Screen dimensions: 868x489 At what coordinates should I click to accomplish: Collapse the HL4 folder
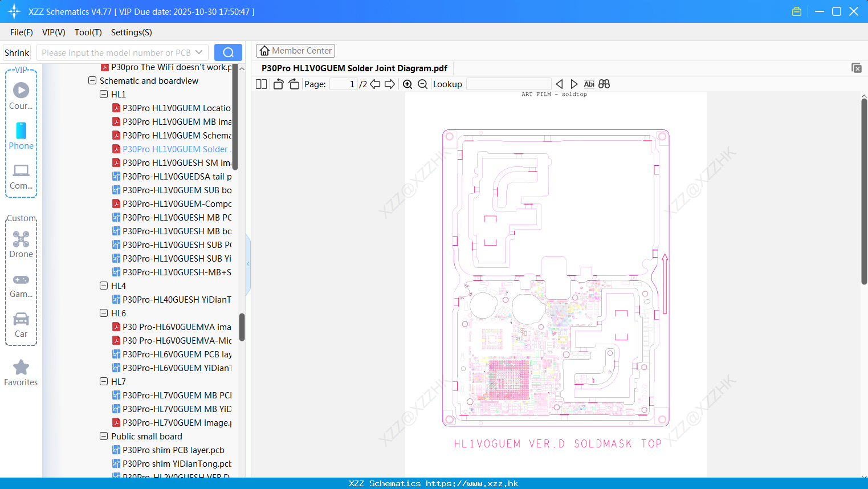(x=104, y=286)
